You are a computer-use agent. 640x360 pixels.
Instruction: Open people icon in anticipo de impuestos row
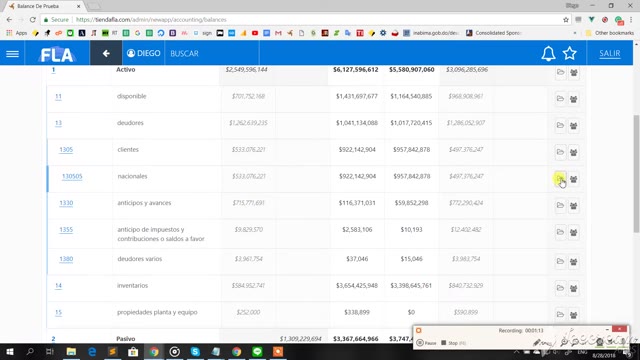click(573, 232)
